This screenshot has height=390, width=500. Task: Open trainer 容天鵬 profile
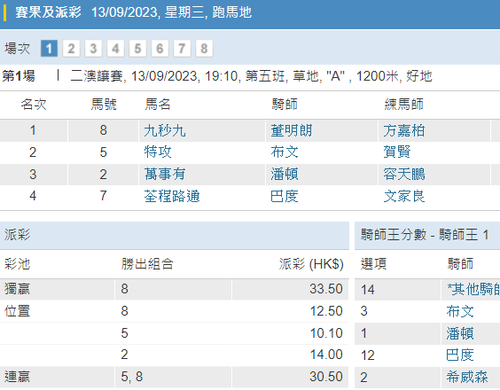404,174
